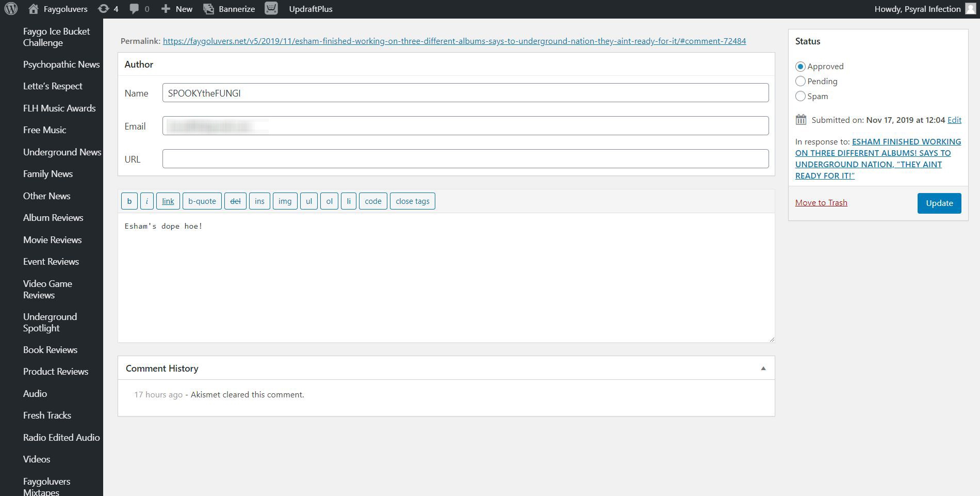Open the ESHAM FINISHED WORKING post link
The height and width of the screenshot is (496, 980).
pyautogui.click(x=878, y=158)
